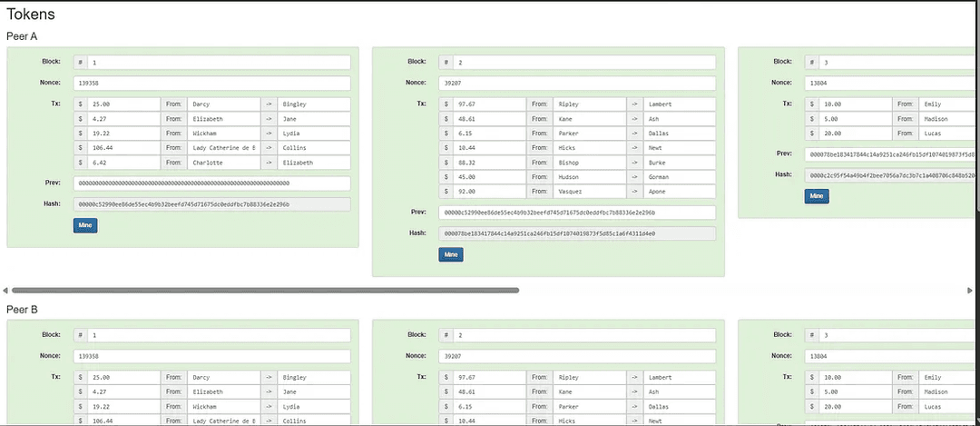980x426 pixels.
Task: Edit the 4.27 amount in Peer A block 1
Action: (123, 119)
